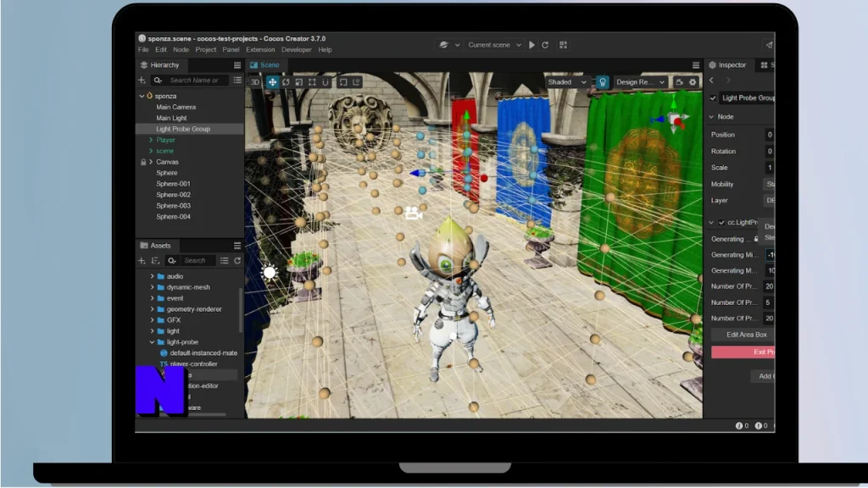The width and height of the screenshot is (868, 488).
Task: Expand the audio assets folder
Action: pos(153,276)
